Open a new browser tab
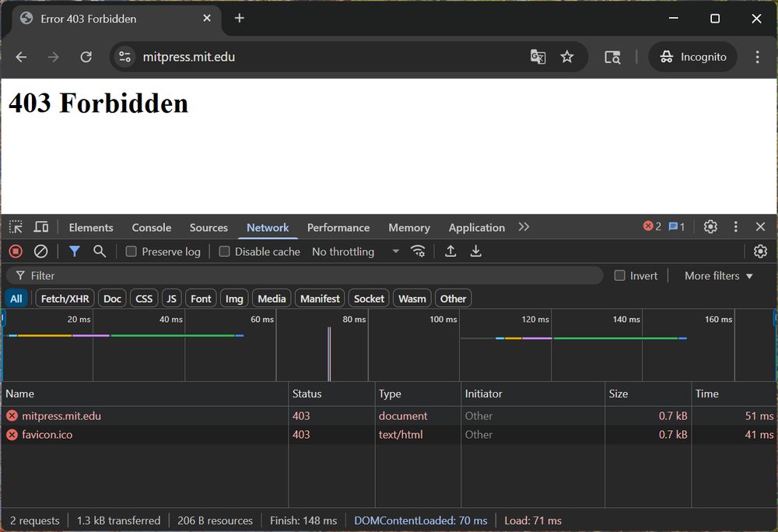Viewport: 778px width, 532px height. point(239,19)
